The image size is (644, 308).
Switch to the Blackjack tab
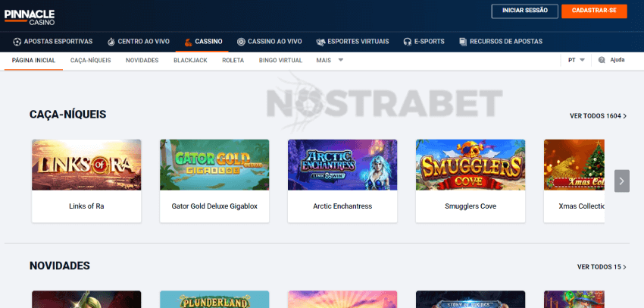click(190, 61)
